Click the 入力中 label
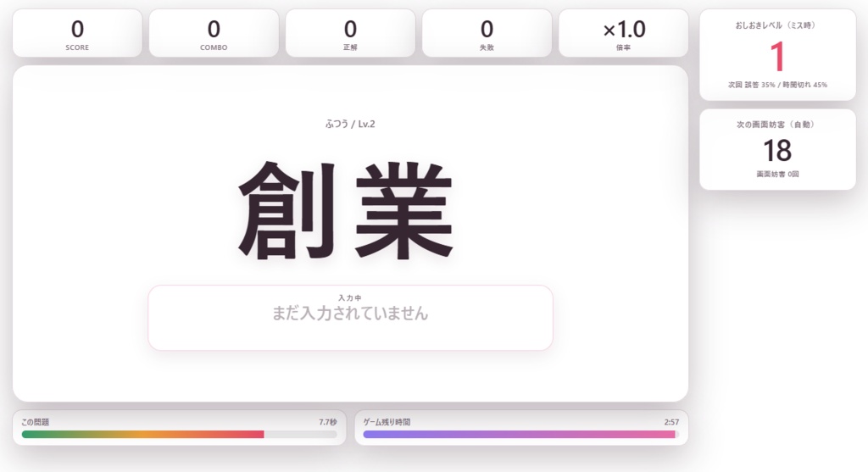This screenshot has height=472, width=868. [350, 297]
